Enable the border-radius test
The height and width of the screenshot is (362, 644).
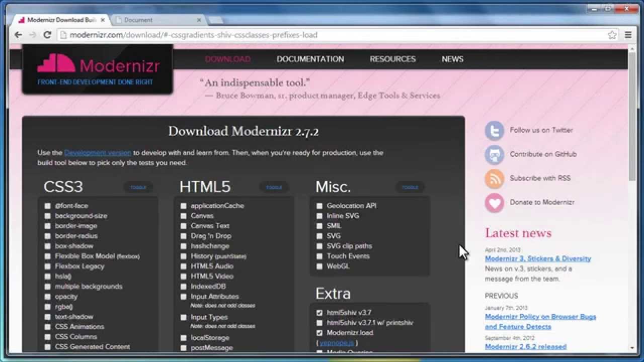coord(48,236)
